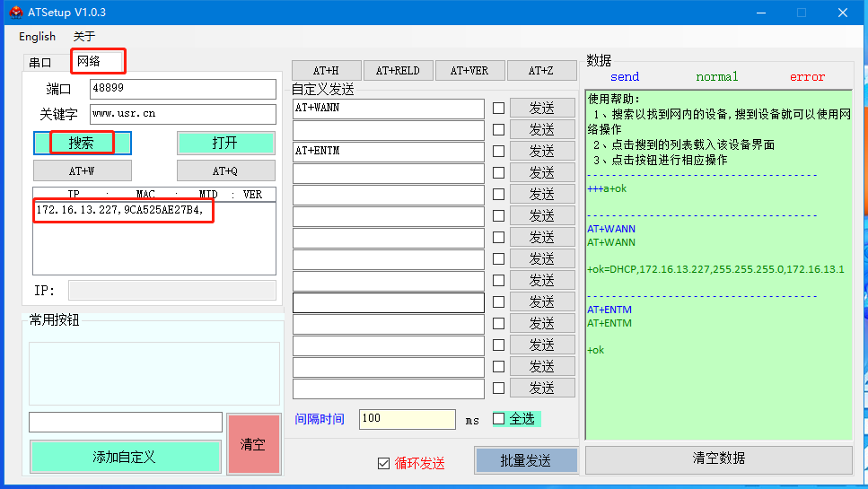Click 发送 beside the AT+WANN command
868x489 pixels.
click(x=542, y=109)
